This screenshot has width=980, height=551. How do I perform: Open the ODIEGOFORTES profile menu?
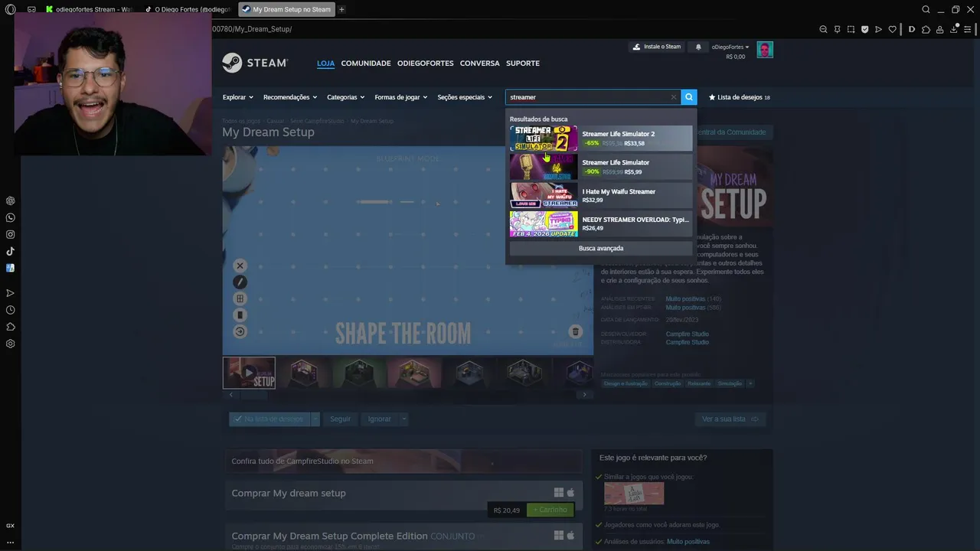coord(426,63)
